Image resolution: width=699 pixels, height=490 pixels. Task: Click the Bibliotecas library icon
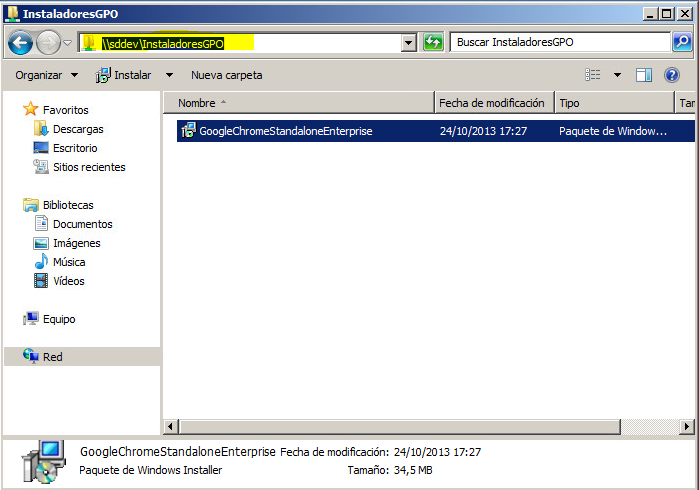point(31,205)
